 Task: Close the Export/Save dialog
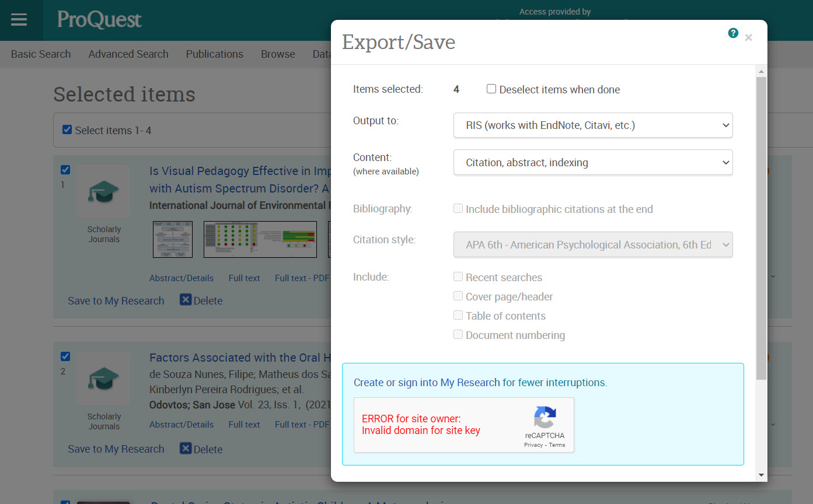(748, 37)
